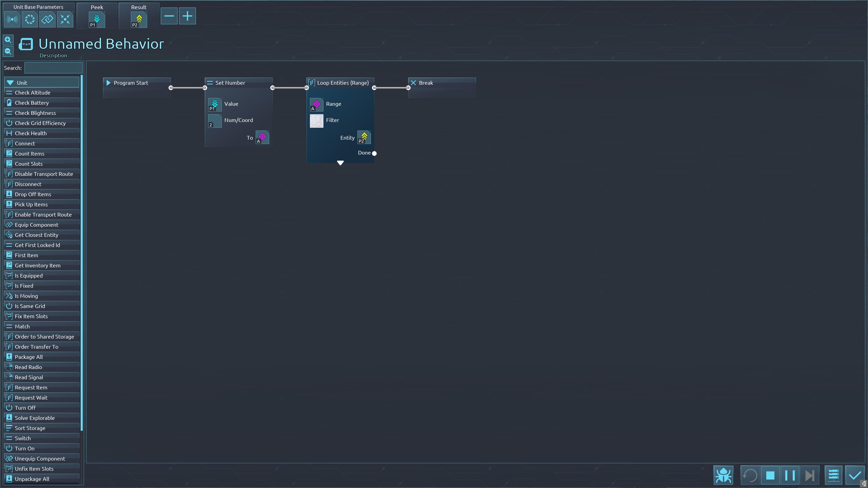Add a parameter with plus button
The height and width of the screenshot is (488, 868).
pyautogui.click(x=187, y=16)
